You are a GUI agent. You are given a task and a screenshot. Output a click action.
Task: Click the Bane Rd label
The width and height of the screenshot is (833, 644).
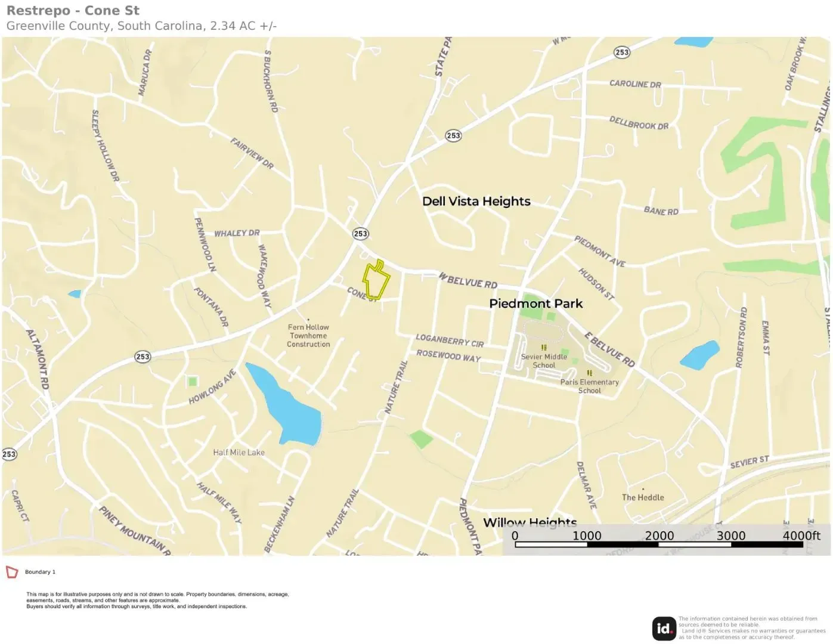point(661,210)
